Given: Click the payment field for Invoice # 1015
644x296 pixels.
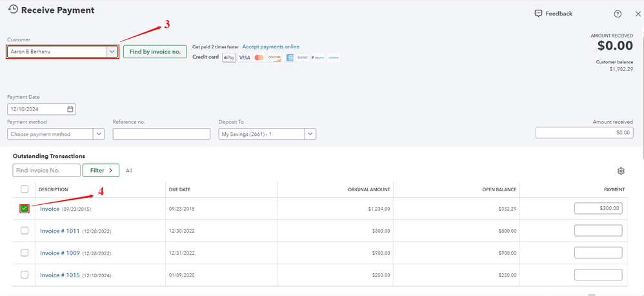Looking at the screenshot, I should [598, 275].
